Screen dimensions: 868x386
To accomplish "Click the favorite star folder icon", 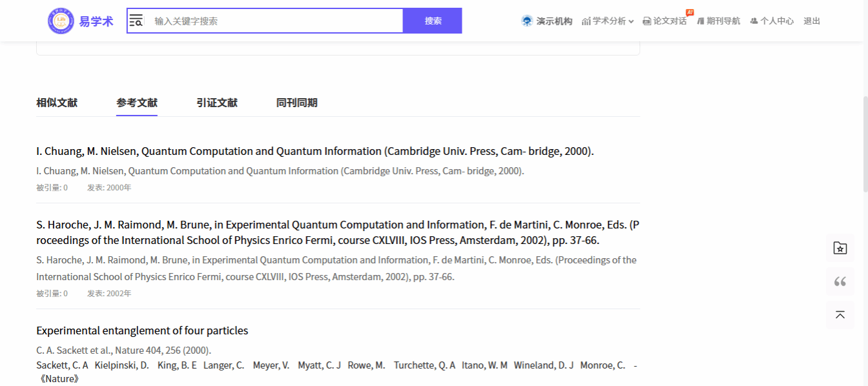I will [x=840, y=248].
